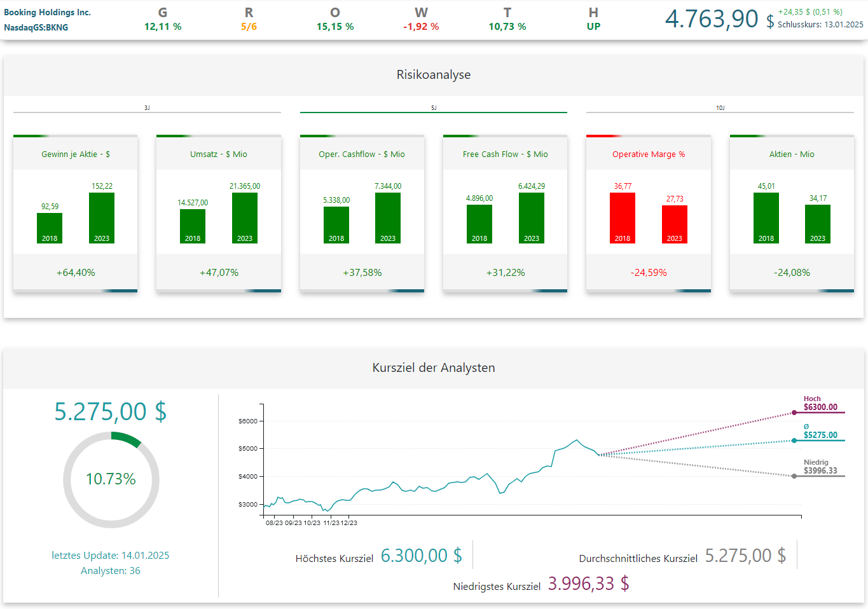The width and height of the screenshot is (868, 609).
Task: Click the price line peak in the chart
Action: (x=577, y=440)
